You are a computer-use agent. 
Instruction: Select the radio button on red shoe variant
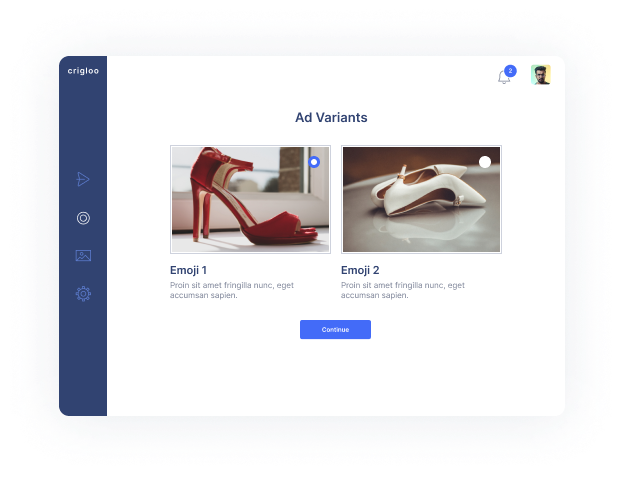pos(314,161)
